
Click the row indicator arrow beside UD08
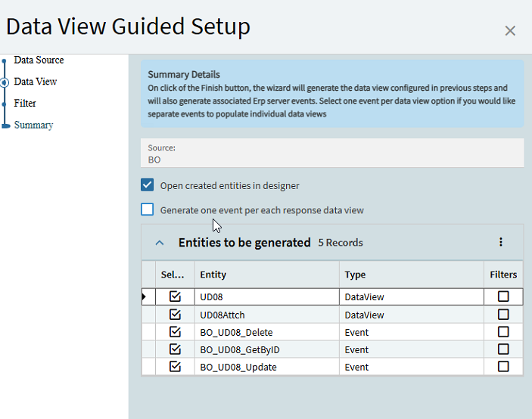[145, 297]
